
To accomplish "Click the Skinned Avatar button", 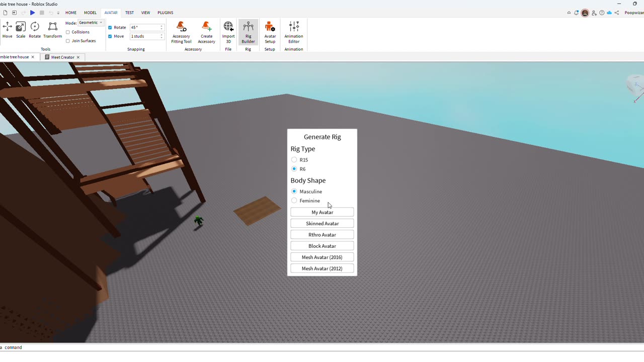I will (322, 223).
